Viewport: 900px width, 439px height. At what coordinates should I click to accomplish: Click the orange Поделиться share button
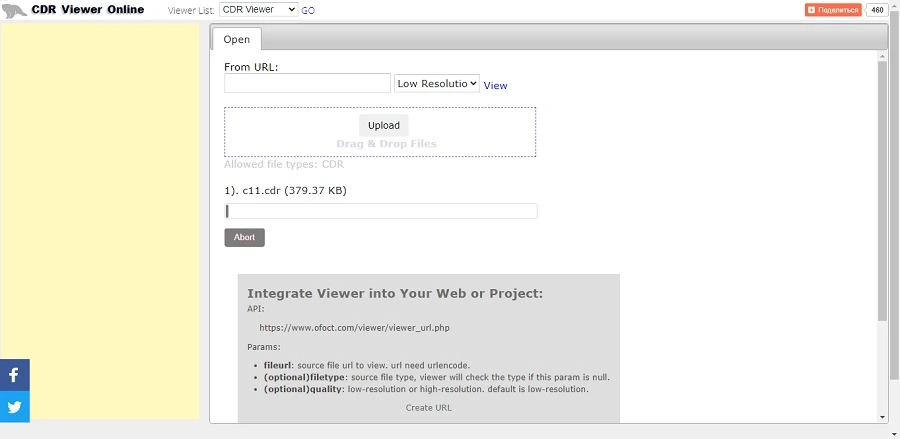click(x=833, y=10)
